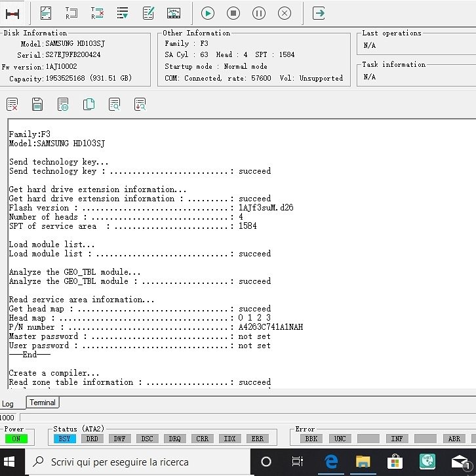The height and width of the screenshot is (476, 476).
Task: Click the exit arrow icon in toolbar
Action: click(319, 13)
